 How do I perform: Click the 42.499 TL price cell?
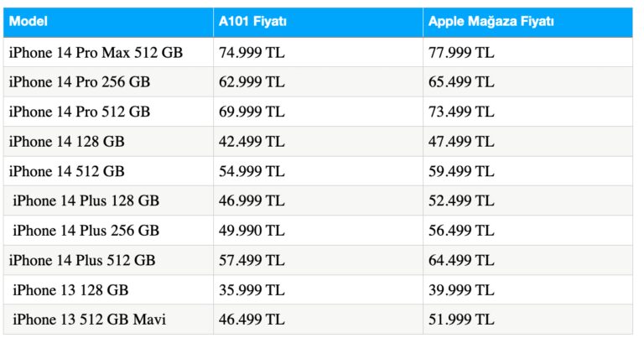252,142
